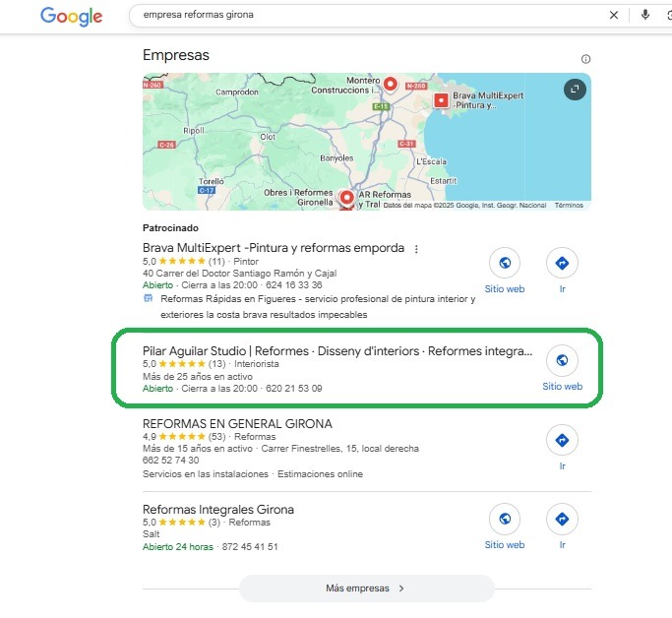Screen dimensions: 672x618
Task: Click the phone number 662 52 74 30
Action: tap(170, 461)
